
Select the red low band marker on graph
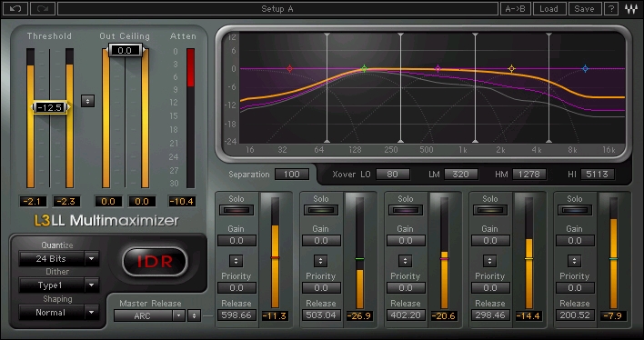[x=289, y=68]
